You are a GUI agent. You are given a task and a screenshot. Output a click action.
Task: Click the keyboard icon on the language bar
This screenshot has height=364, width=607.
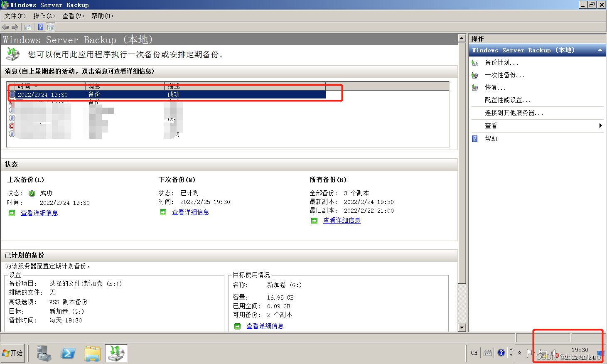[x=488, y=353]
